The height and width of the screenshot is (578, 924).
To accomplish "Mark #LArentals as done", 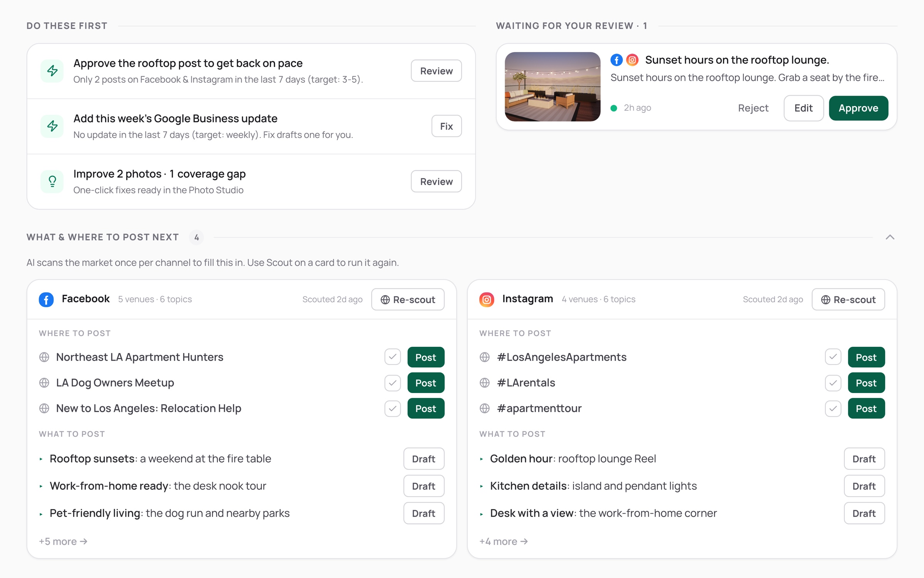I will [833, 383].
